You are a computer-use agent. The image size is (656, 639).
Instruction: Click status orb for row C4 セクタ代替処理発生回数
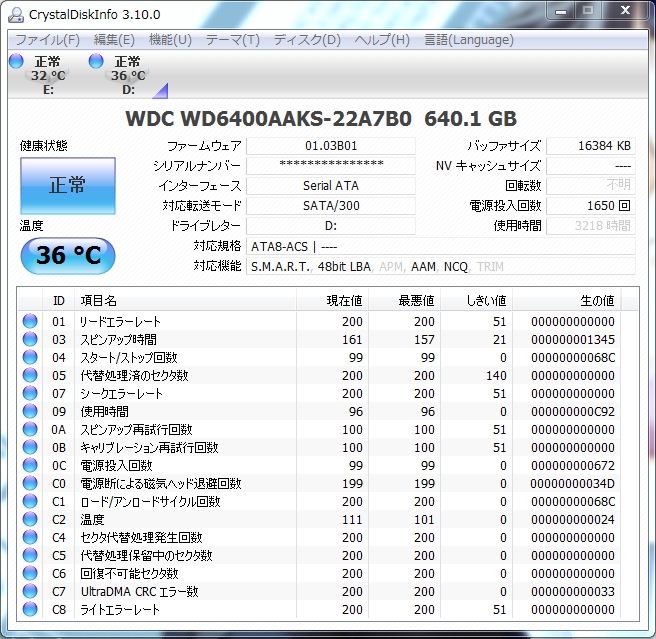(30, 537)
